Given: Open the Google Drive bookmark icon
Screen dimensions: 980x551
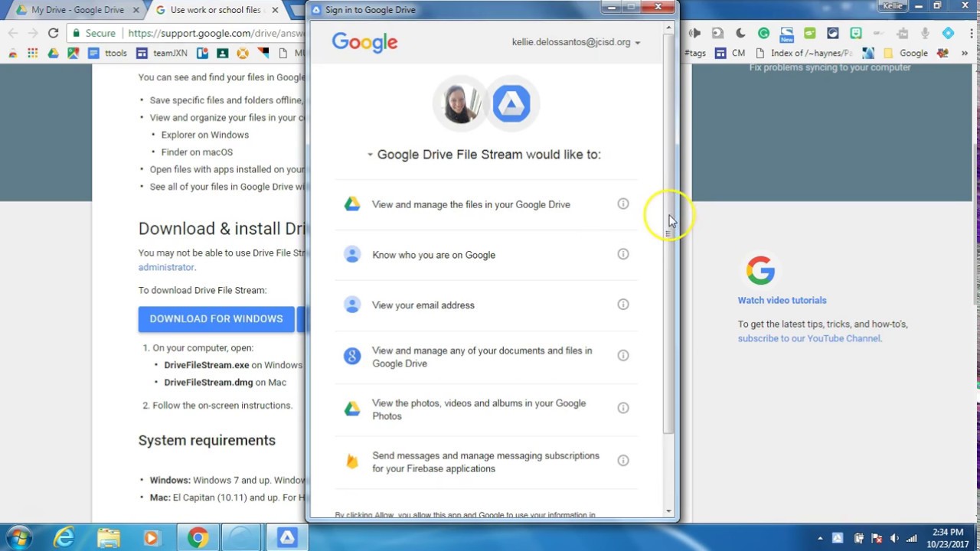Looking at the screenshot, I should (53, 53).
